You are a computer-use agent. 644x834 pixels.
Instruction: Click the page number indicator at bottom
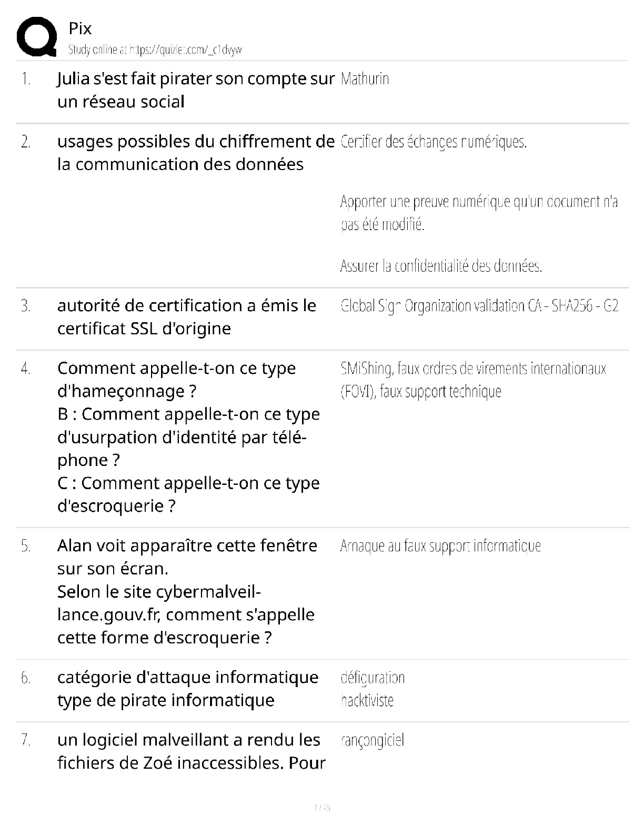click(x=321, y=807)
